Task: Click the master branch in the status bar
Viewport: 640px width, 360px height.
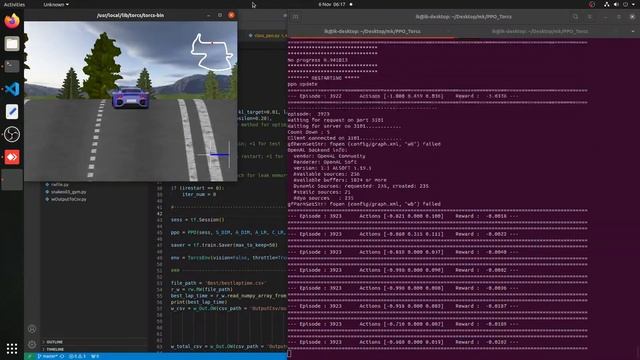Action: pyautogui.click(x=47, y=356)
